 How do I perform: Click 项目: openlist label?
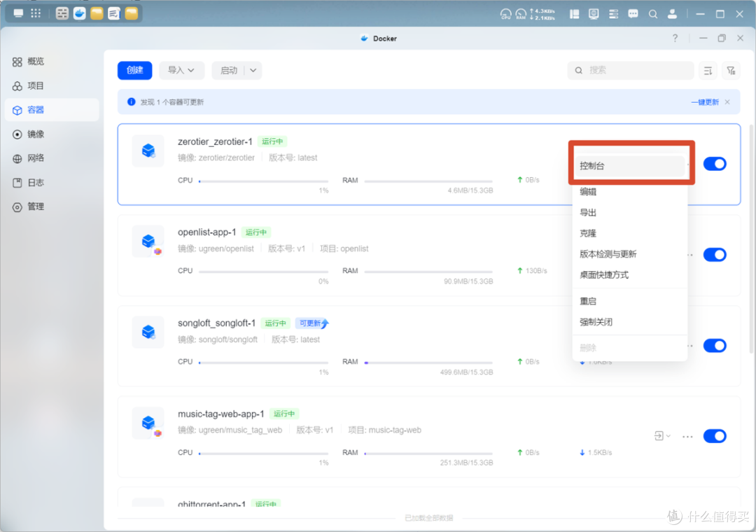(344, 248)
